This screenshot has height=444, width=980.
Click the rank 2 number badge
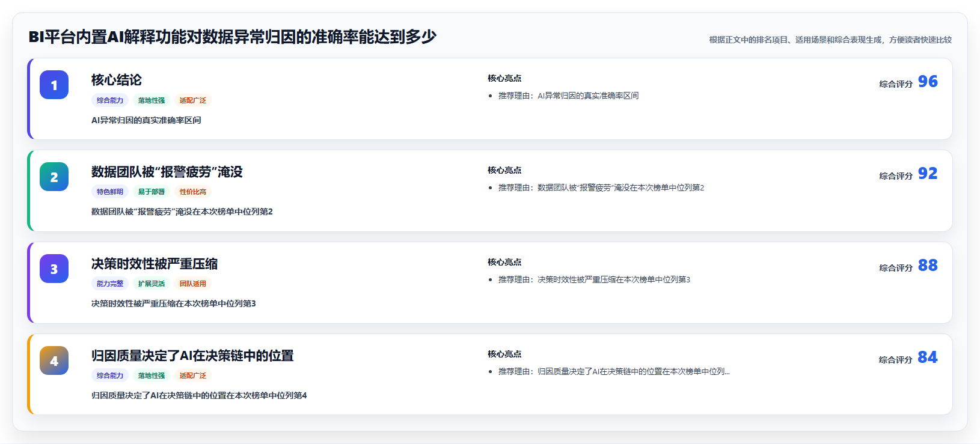54,177
